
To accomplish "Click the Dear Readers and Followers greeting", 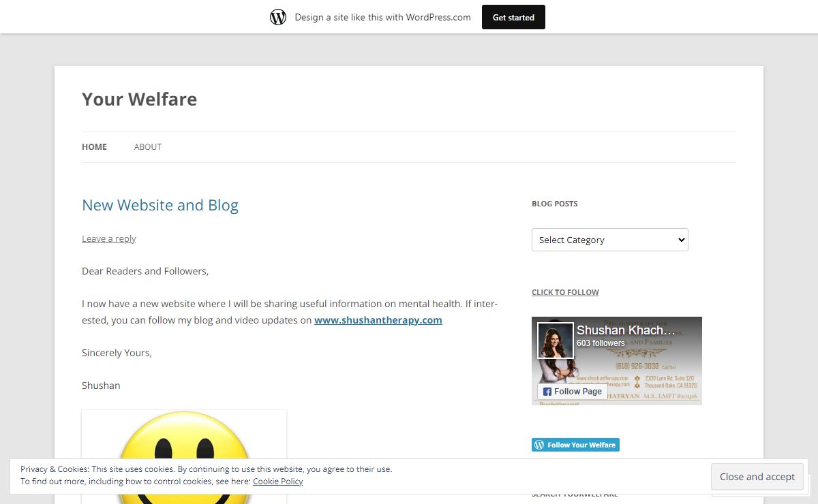I will (145, 271).
